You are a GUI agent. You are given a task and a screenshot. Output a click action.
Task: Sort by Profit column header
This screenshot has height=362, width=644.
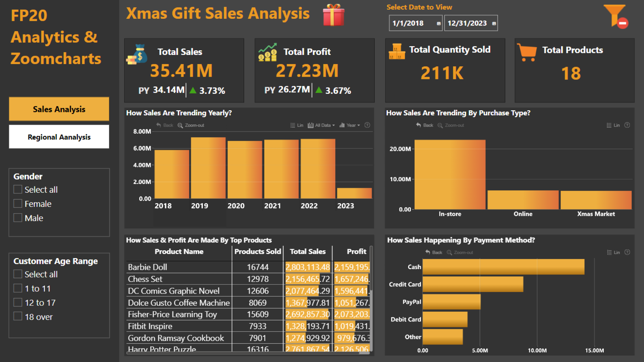[x=356, y=251]
